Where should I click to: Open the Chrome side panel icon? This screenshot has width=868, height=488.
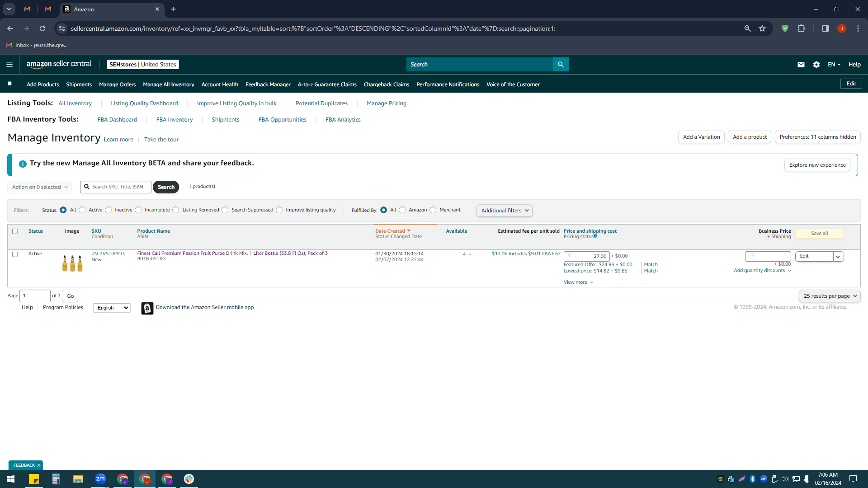click(x=825, y=28)
